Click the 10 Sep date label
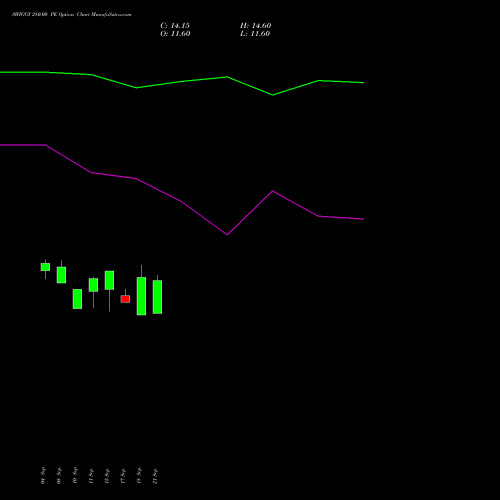This screenshot has height=500, width=500. coord(75,476)
